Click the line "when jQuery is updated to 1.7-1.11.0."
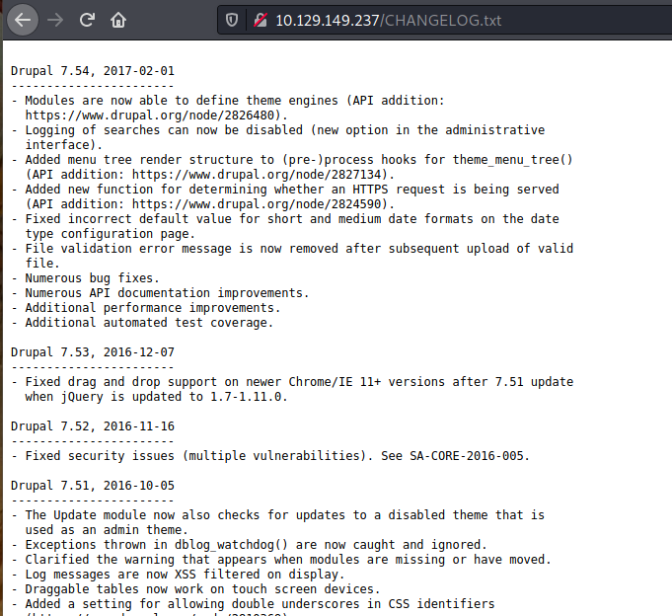The image size is (672, 616). [157, 397]
